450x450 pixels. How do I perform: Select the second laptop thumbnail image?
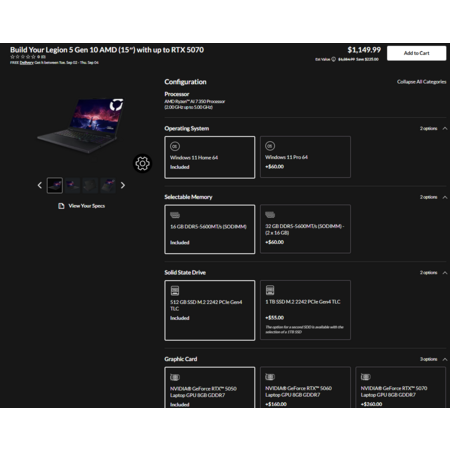tap(73, 185)
